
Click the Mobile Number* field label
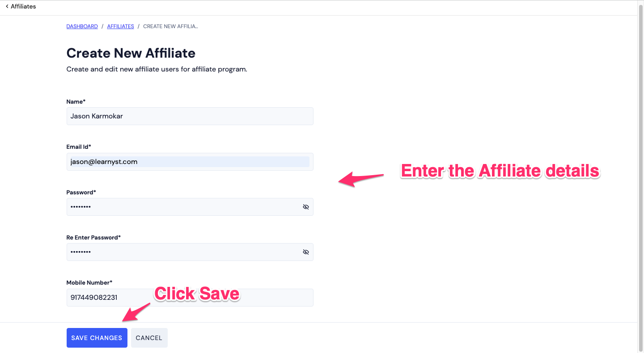click(x=89, y=283)
